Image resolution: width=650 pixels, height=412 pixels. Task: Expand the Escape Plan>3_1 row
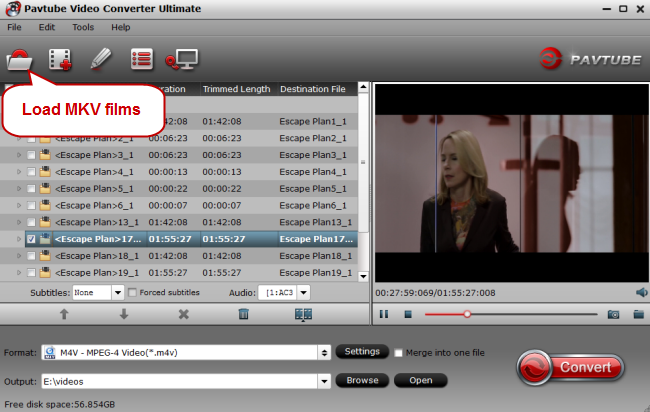19,155
